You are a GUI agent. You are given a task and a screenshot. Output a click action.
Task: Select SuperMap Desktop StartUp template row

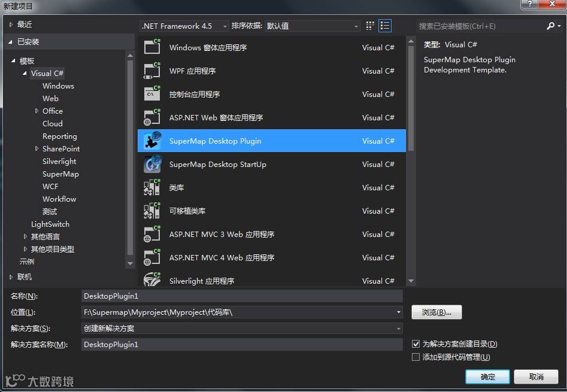(x=272, y=165)
